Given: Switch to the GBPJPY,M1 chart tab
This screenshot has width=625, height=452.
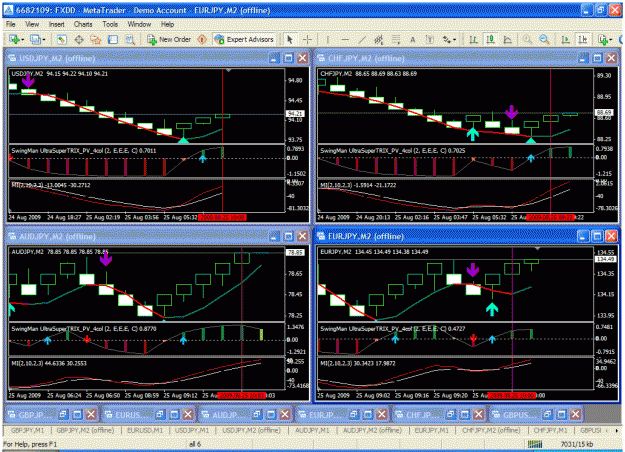Looking at the screenshot, I should coord(28,430).
